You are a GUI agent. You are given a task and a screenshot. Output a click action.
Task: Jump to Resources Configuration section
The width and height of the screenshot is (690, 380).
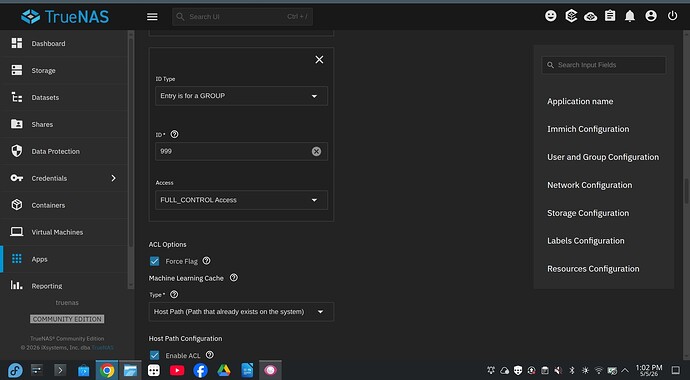coord(593,269)
